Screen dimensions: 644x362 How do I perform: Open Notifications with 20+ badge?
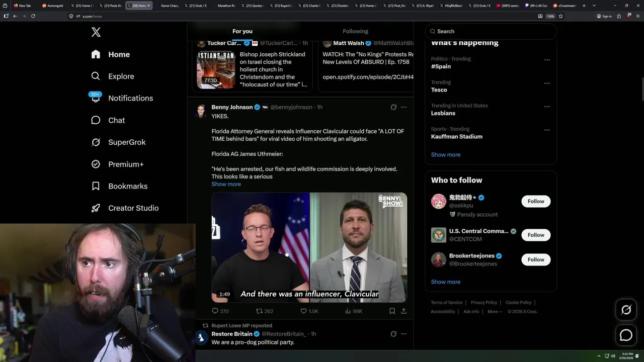click(x=122, y=98)
